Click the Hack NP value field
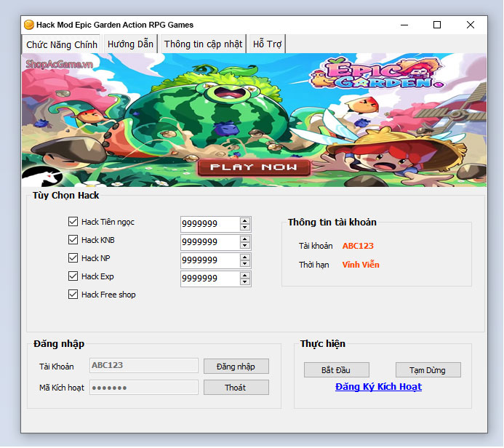This screenshot has height=448, width=504. coord(210,260)
